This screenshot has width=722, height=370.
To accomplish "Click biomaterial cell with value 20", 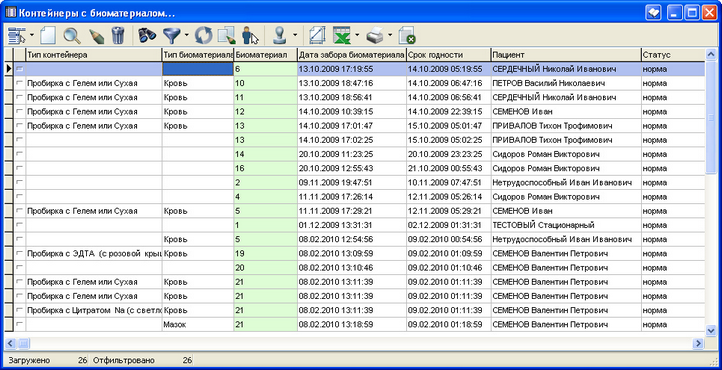I will 265,268.
